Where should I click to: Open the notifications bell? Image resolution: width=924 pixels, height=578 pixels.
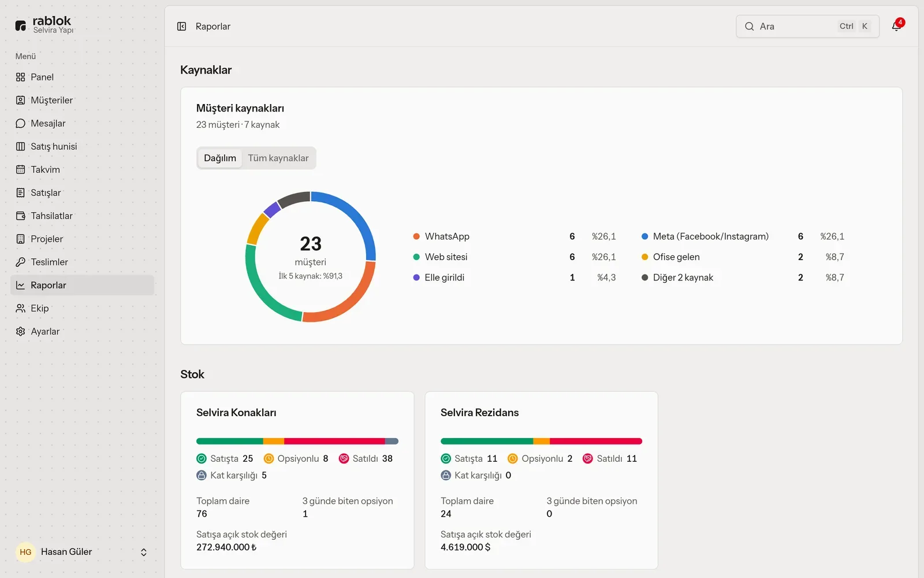896,26
